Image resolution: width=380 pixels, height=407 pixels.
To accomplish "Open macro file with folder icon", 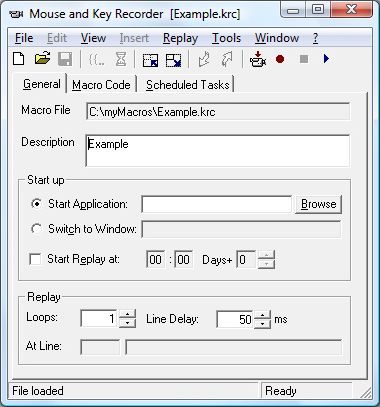I will pos(42,59).
